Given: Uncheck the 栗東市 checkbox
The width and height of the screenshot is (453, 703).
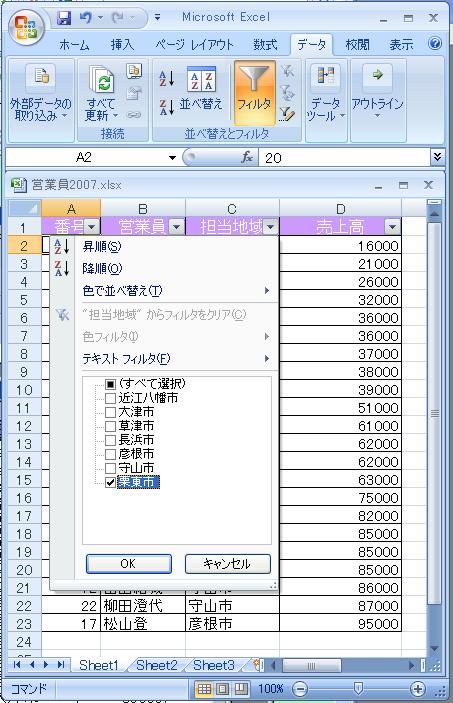Looking at the screenshot, I should point(110,482).
